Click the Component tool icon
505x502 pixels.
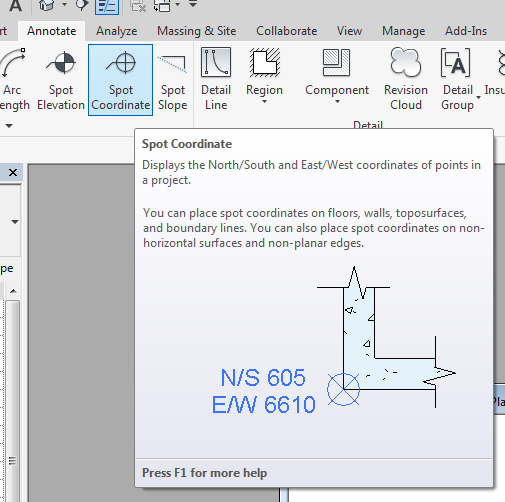[x=337, y=63]
